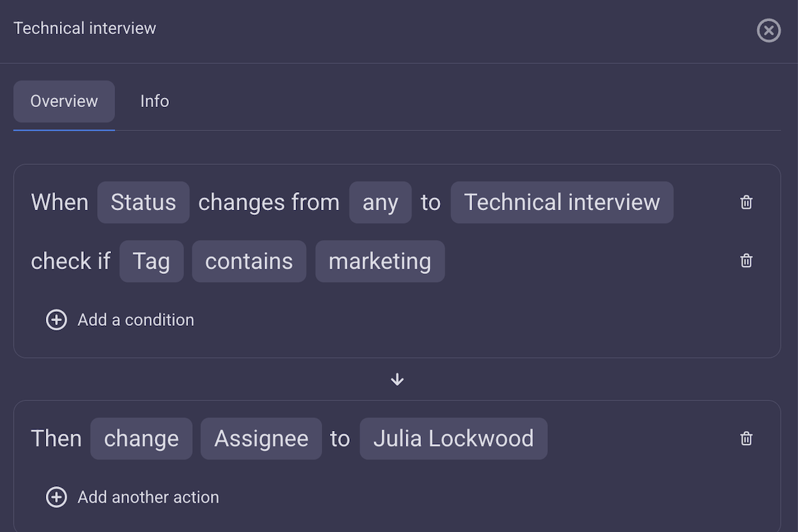Switch to the Info tab
Screen dimensions: 798x532
point(154,101)
